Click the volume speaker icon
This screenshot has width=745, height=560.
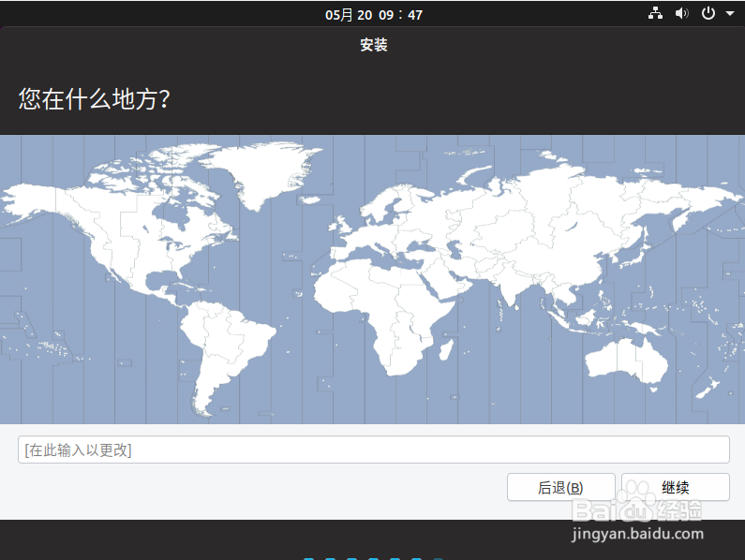coord(682,13)
